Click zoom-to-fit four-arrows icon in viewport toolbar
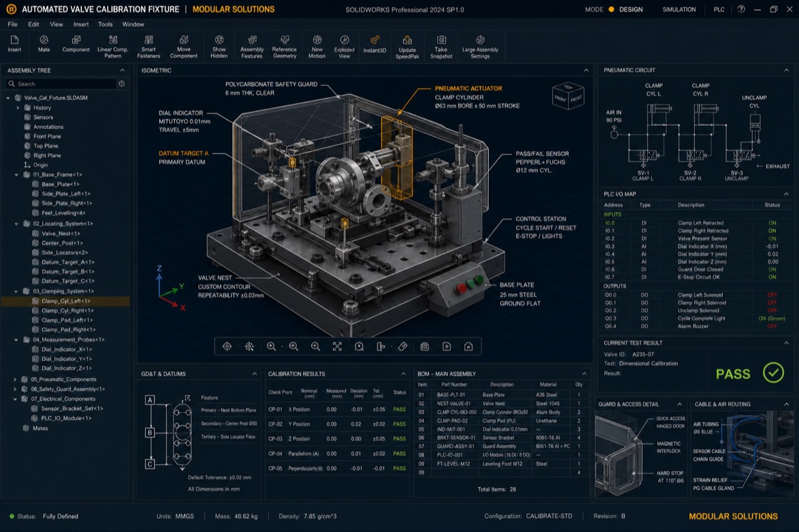This screenshot has width=799, height=532. point(337,347)
